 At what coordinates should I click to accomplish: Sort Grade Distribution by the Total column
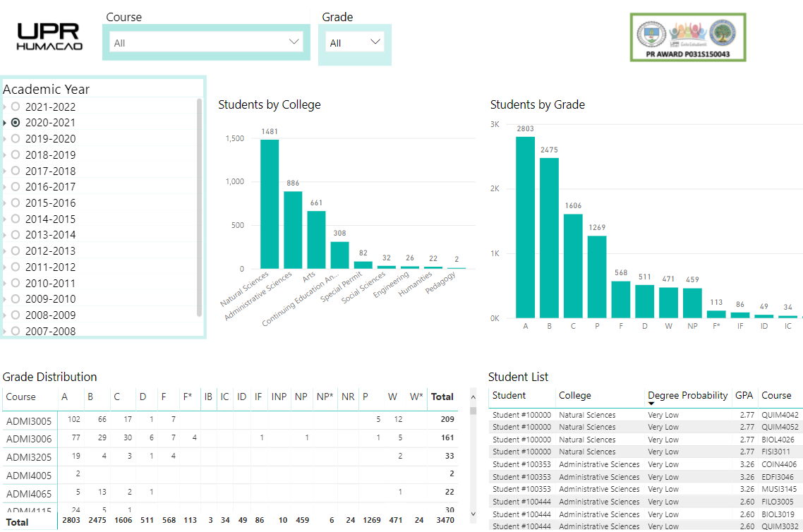[x=442, y=397]
